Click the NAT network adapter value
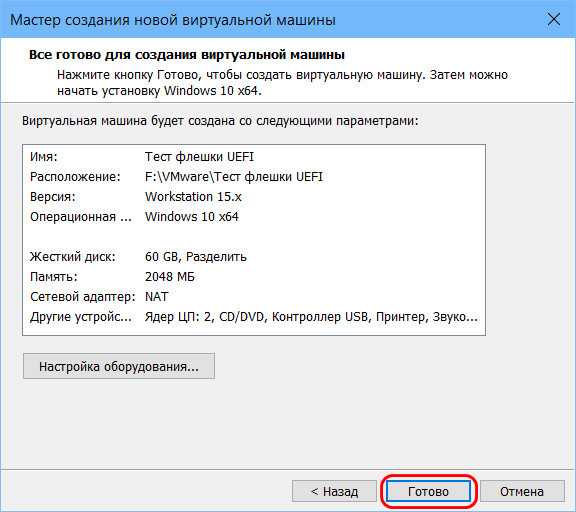 [x=156, y=296]
